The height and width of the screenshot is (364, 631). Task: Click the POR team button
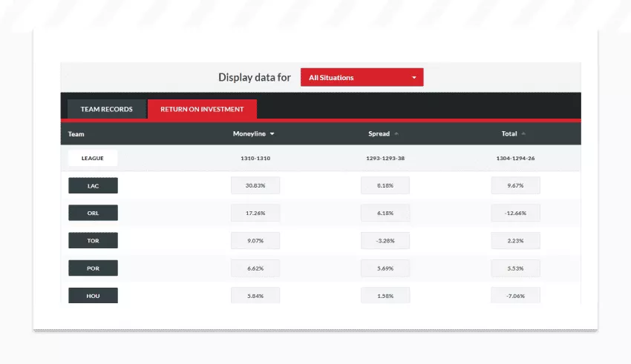[x=93, y=268]
